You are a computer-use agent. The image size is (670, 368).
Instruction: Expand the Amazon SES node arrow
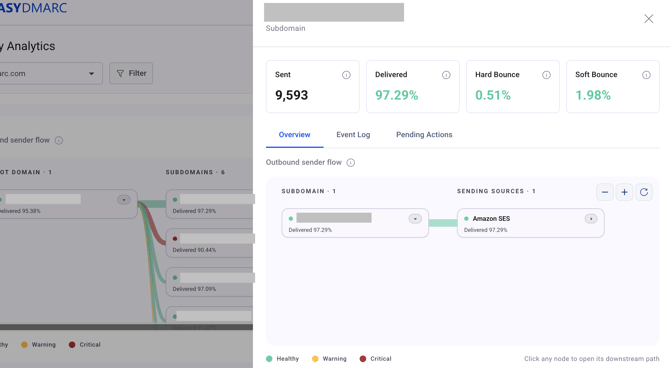591,219
